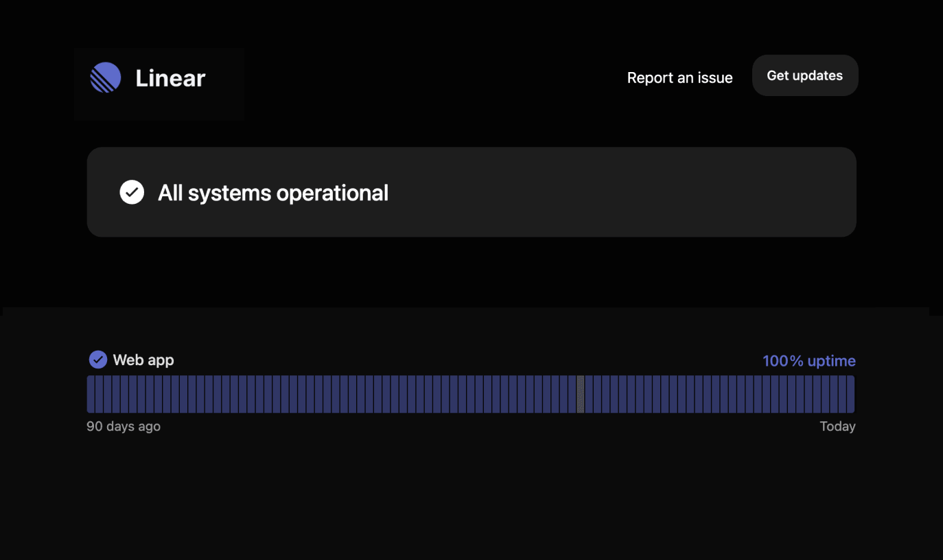
Task: Click the Linear wordmark text
Action: point(170,78)
